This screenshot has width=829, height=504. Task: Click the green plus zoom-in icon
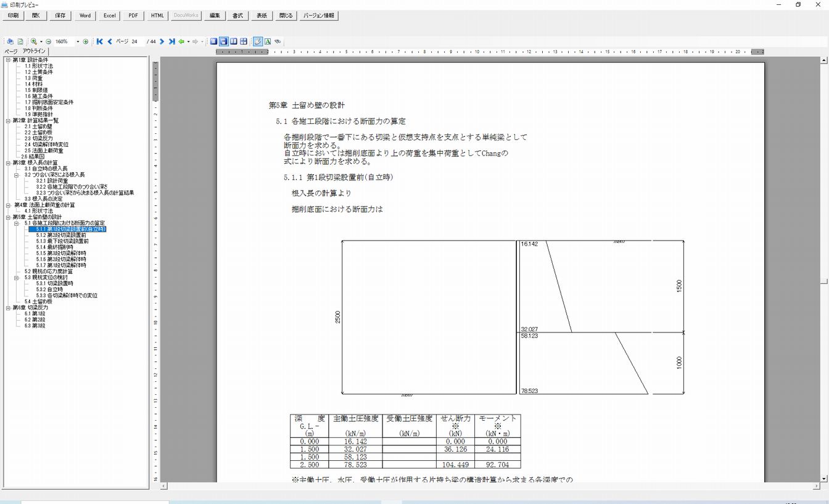tap(86, 41)
